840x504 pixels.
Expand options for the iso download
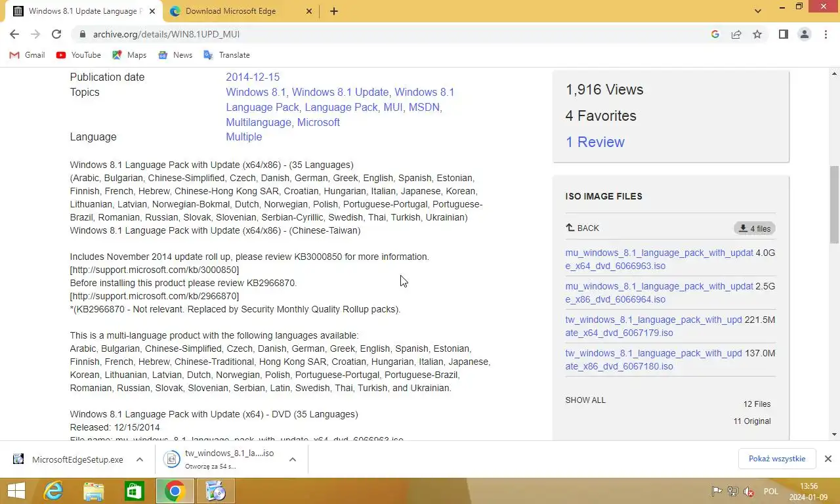tap(293, 459)
